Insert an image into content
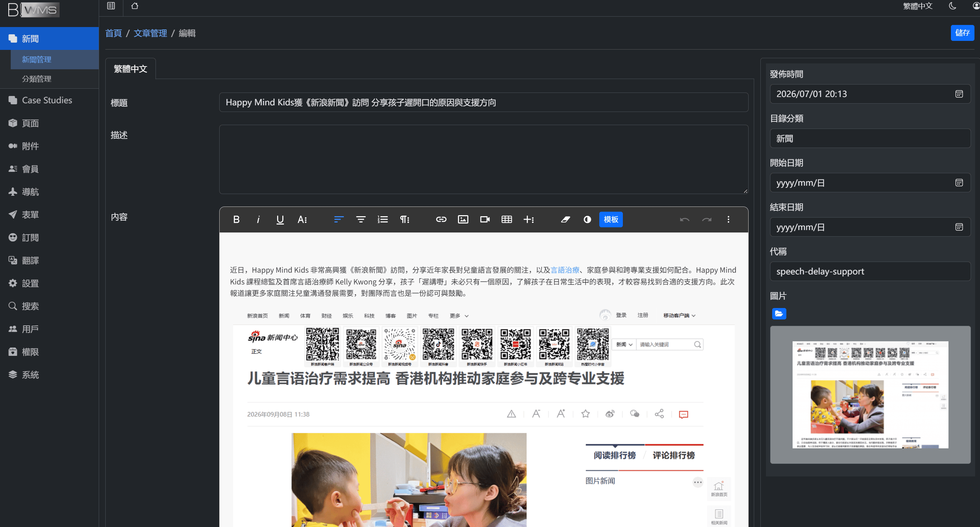This screenshot has height=527, width=980. point(463,219)
